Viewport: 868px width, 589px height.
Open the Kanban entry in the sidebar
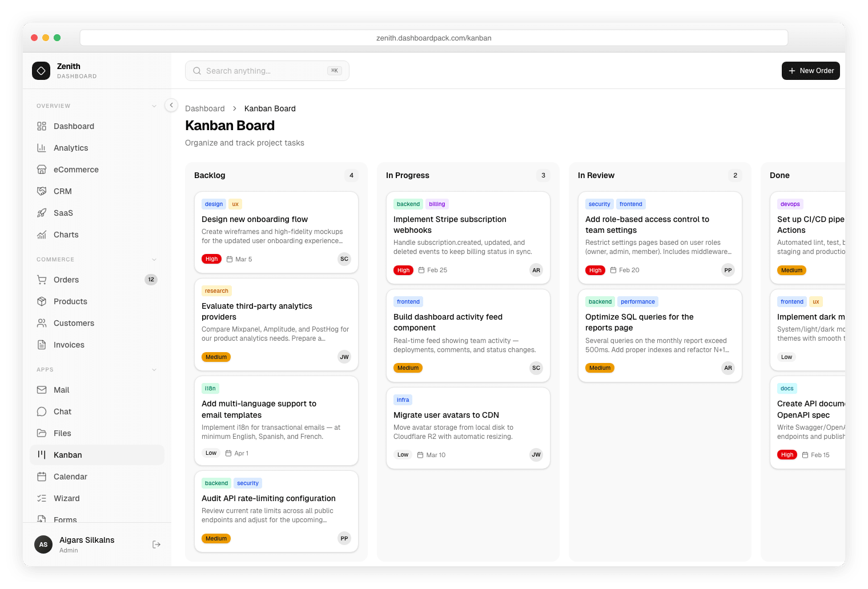coord(68,455)
